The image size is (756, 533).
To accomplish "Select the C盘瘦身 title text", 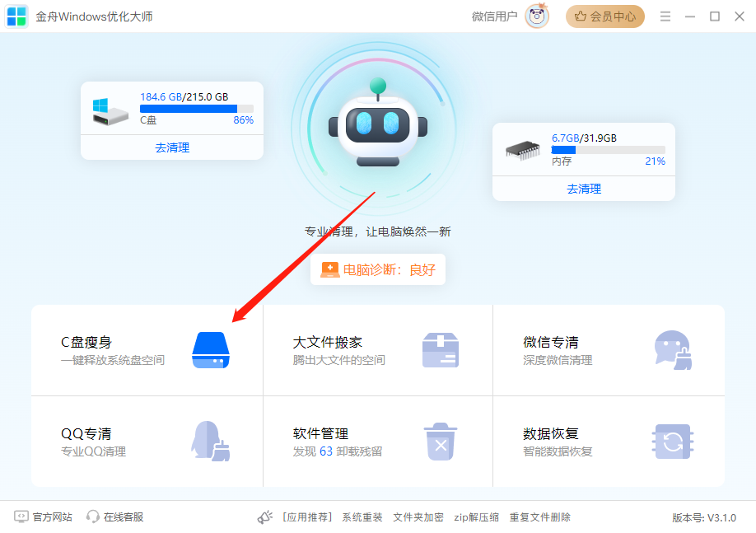I will [x=86, y=342].
